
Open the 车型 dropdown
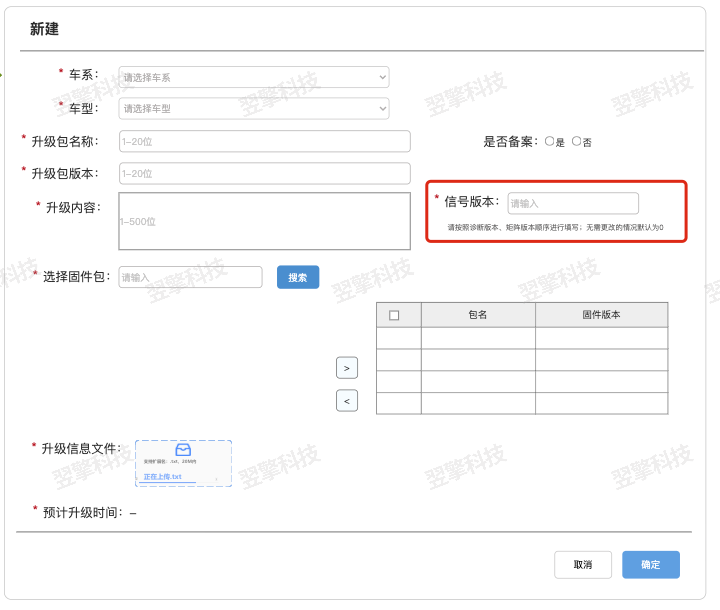(254, 108)
